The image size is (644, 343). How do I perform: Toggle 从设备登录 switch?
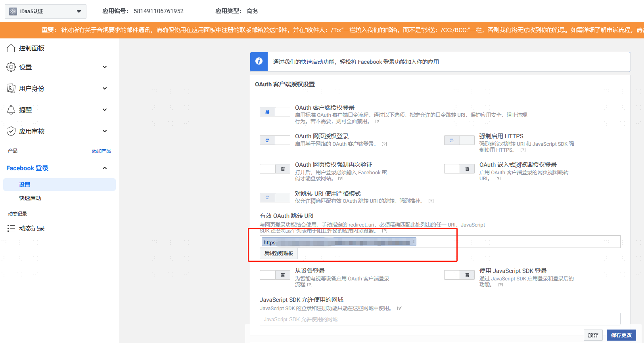pyautogui.click(x=275, y=275)
